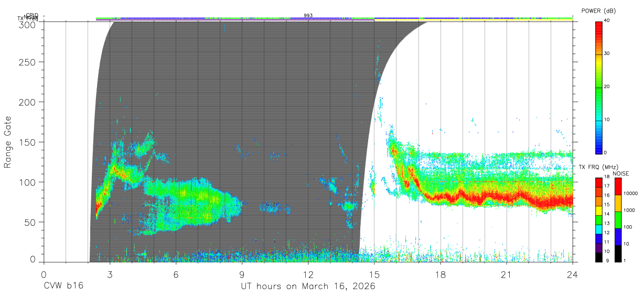
Task: Click the 'CVW b16' label
Action: (63, 287)
